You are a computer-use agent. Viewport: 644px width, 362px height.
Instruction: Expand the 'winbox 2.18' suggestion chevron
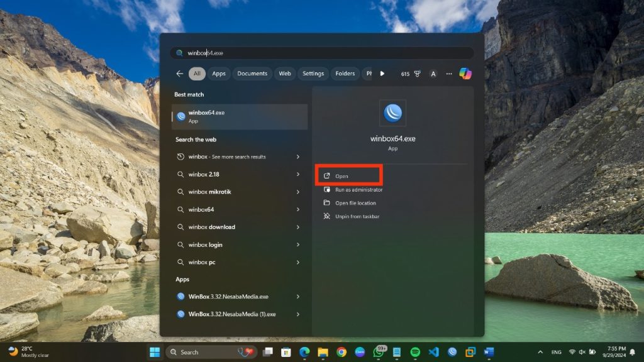click(x=298, y=174)
